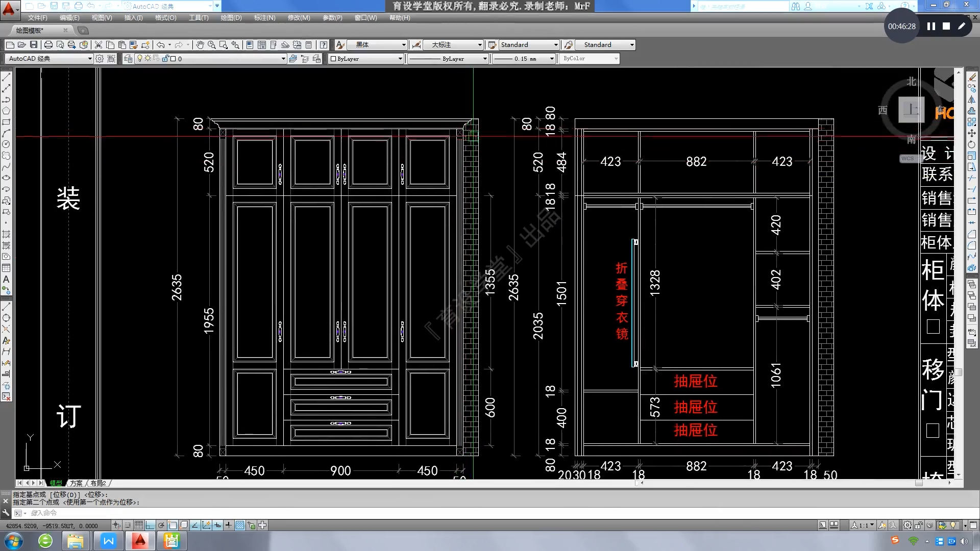Screen dimensions: 980x551
Task: Select the Cut scissors icon
Action: pos(99,45)
